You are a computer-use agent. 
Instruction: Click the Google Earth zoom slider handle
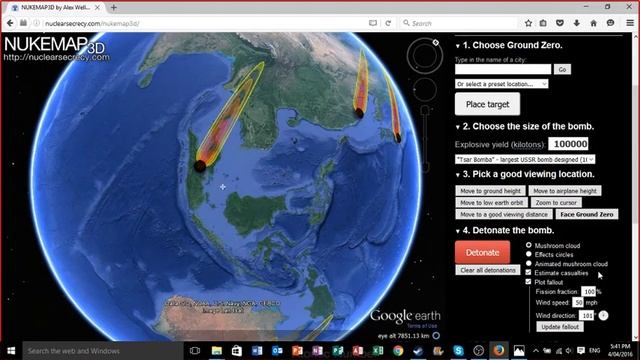click(425, 110)
